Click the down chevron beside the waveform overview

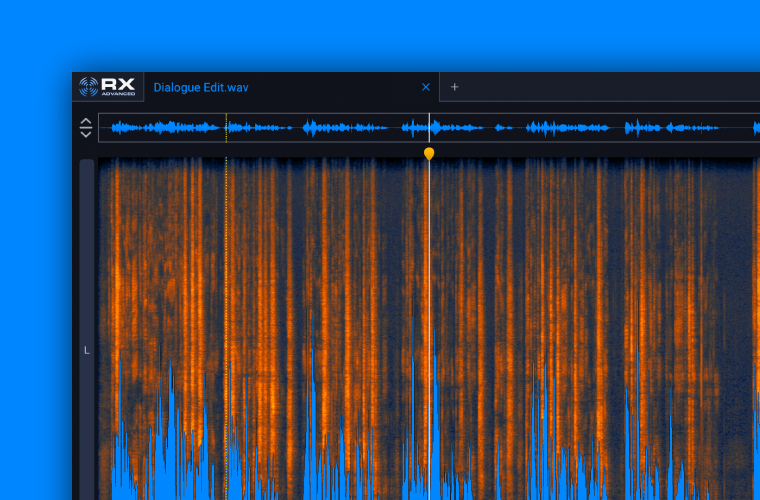(x=86, y=134)
